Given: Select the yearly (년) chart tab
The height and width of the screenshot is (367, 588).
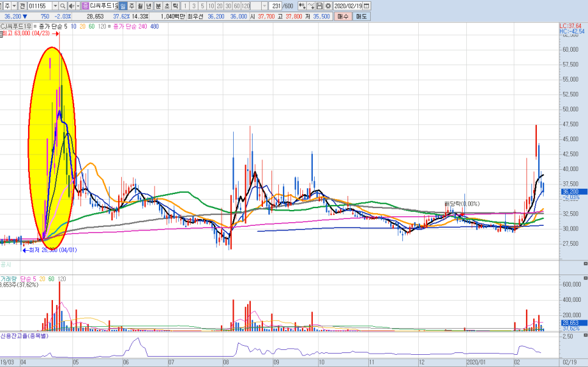Looking at the screenshot, I should [149, 5].
